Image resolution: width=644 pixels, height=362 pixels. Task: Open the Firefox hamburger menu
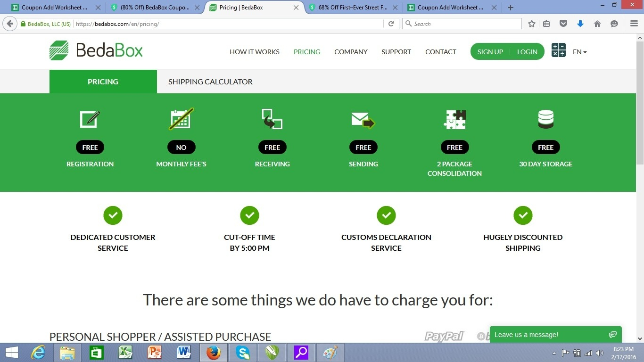634,24
